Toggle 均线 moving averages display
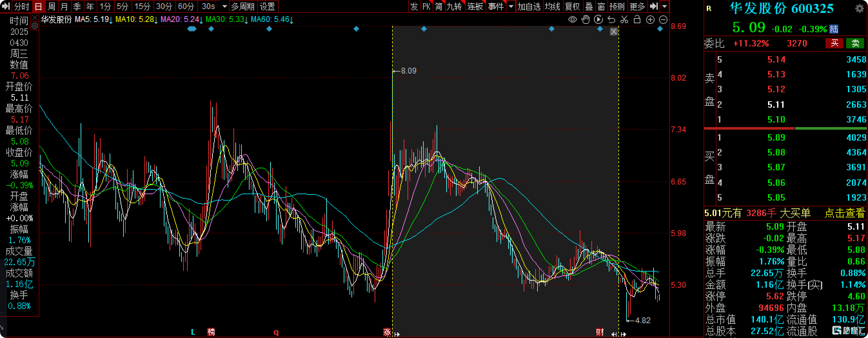 click(552, 6)
